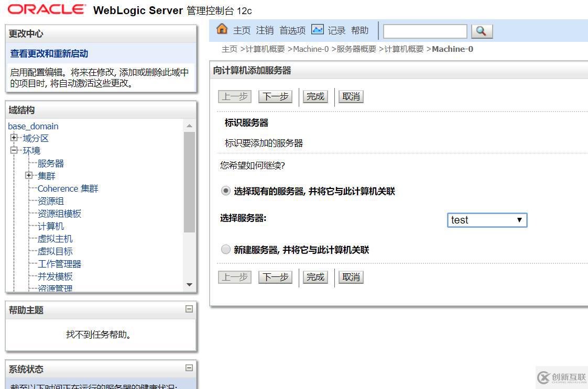Click the bottom 上一步 button
The height and width of the screenshot is (389, 588).
pos(235,277)
